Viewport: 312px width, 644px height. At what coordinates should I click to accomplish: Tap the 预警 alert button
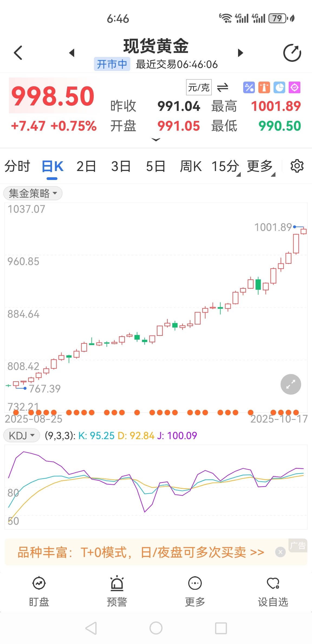coord(117,591)
